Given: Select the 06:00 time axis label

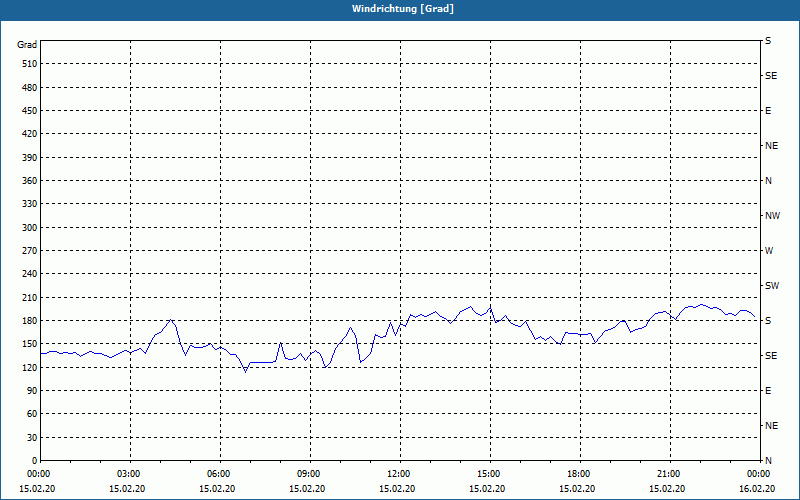Looking at the screenshot, I should tap(220, 474).
